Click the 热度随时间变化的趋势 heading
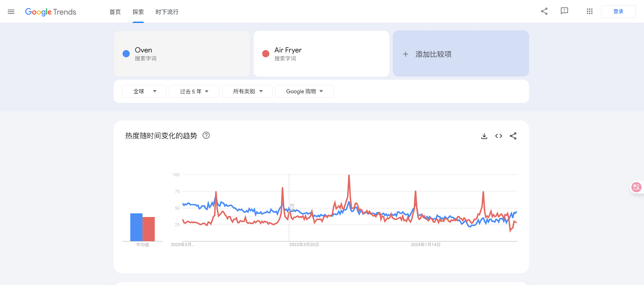 161,136
